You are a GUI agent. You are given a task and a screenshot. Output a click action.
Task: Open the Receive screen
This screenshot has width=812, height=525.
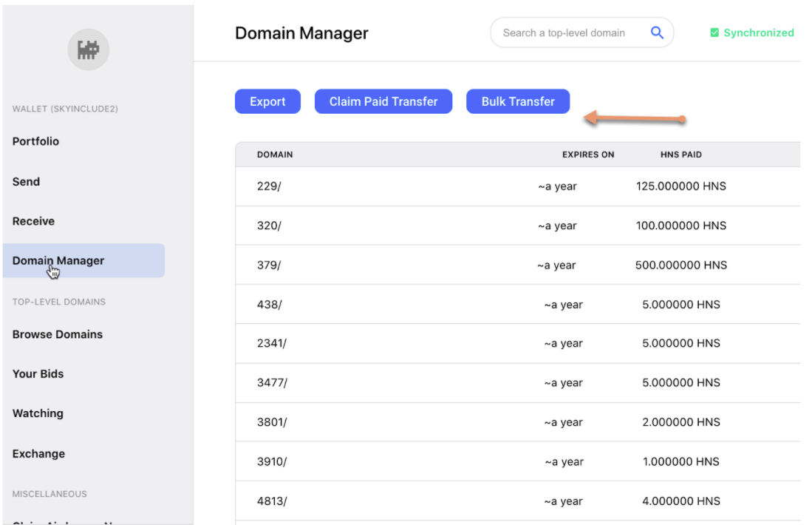tap(33, 220)
